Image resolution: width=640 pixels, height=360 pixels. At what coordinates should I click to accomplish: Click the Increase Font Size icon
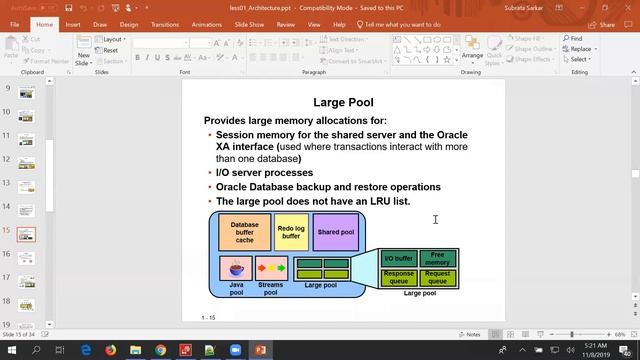pos(217,43)
